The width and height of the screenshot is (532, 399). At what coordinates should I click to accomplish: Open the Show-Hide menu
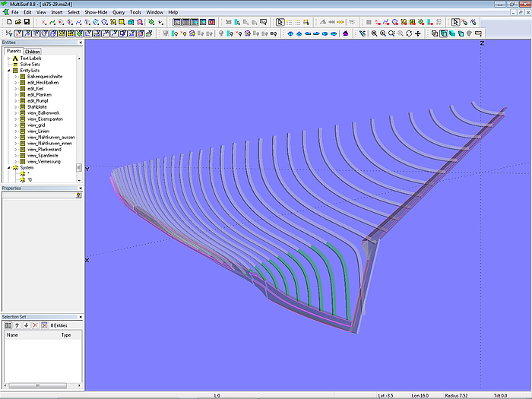tap(95, 13)
